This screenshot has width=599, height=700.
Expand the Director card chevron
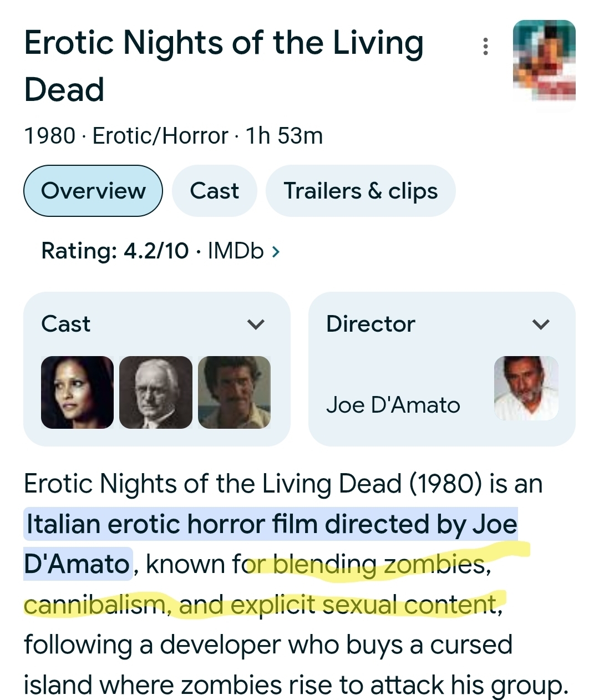(540, 324)
